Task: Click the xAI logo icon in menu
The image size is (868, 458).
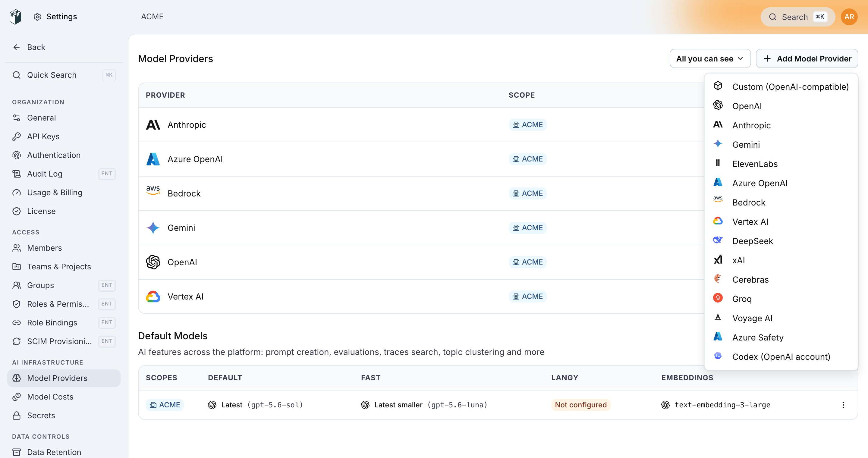Action: pos(718,259)
